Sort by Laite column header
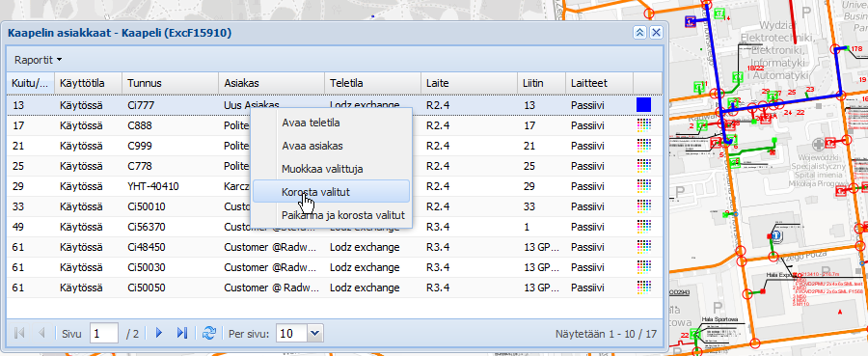This screenshot has width=868, height=356. pos(470,84)
